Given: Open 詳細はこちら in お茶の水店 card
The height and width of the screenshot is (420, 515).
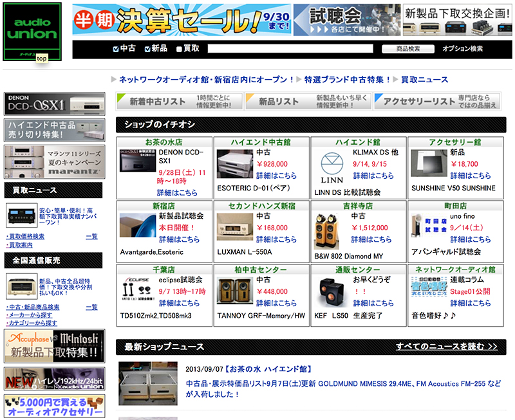Looking at the screenshot, I should point(177,192).
